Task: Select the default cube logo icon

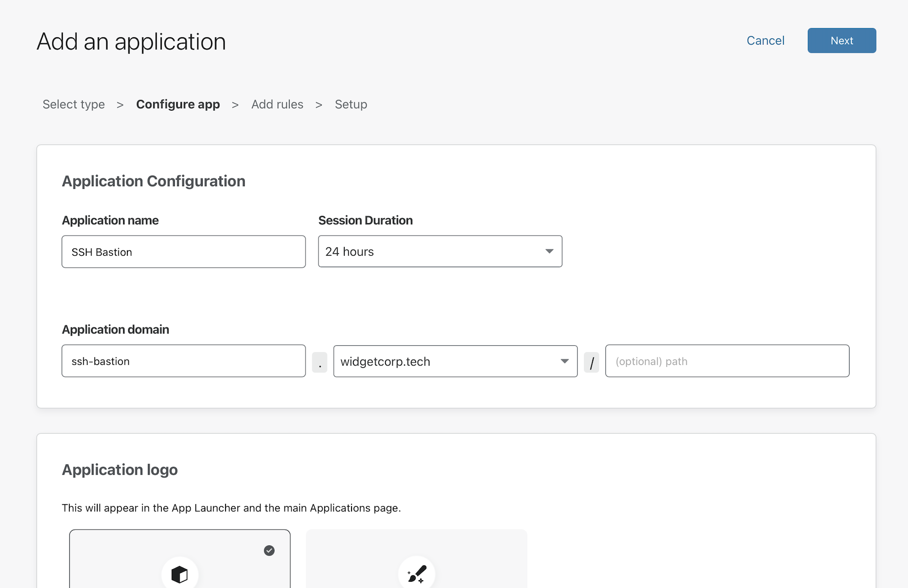Action: coord(181,574)
